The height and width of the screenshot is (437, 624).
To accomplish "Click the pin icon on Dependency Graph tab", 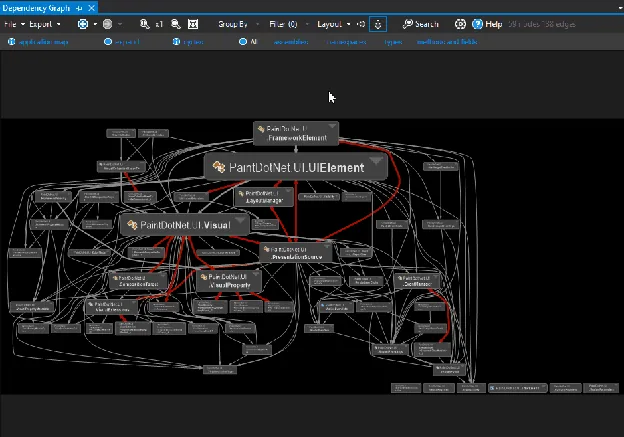I will (79, 8).
